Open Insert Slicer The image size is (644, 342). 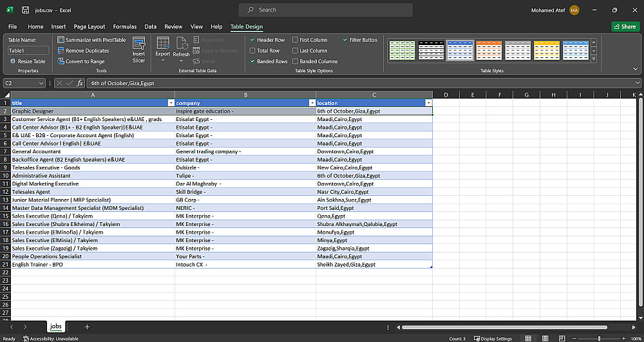pyautogui.click(x=139, y=50)
